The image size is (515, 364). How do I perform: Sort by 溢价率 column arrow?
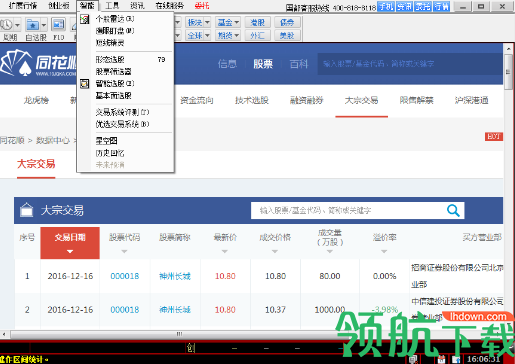pyautogui.click(x=384, y=252)
